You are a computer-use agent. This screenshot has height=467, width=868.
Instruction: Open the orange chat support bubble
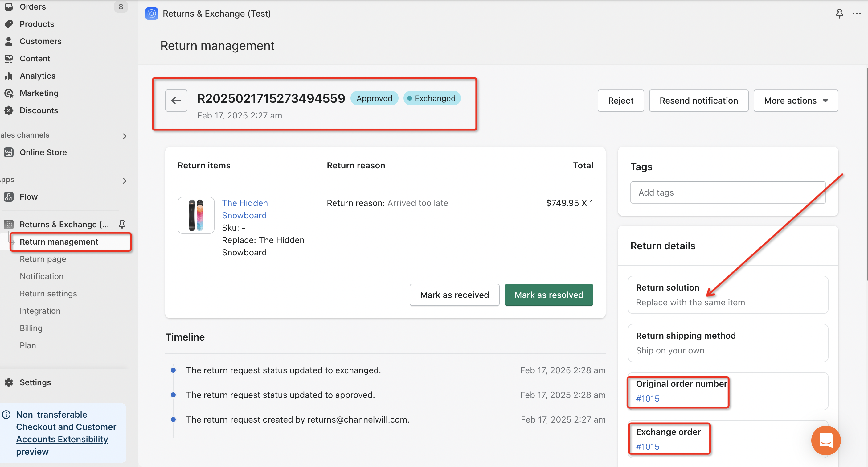[x=825, y=440]
